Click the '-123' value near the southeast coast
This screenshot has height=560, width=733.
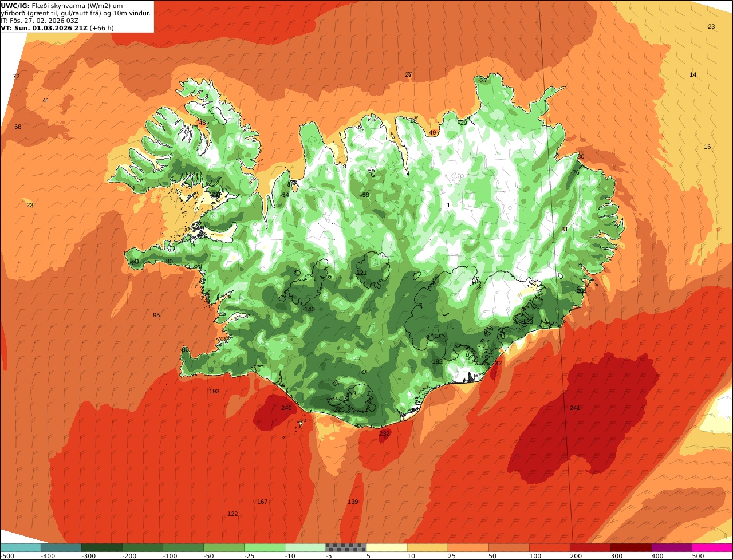tap(527, 321)
